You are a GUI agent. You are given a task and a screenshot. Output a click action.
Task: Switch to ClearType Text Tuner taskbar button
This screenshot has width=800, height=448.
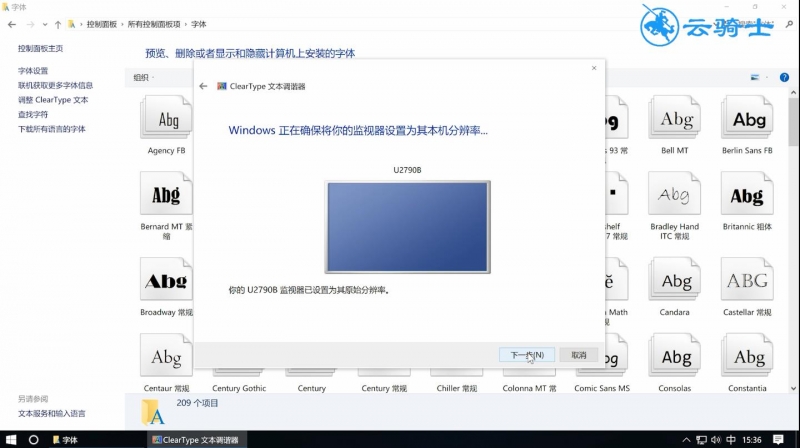[x=196, y=439]
